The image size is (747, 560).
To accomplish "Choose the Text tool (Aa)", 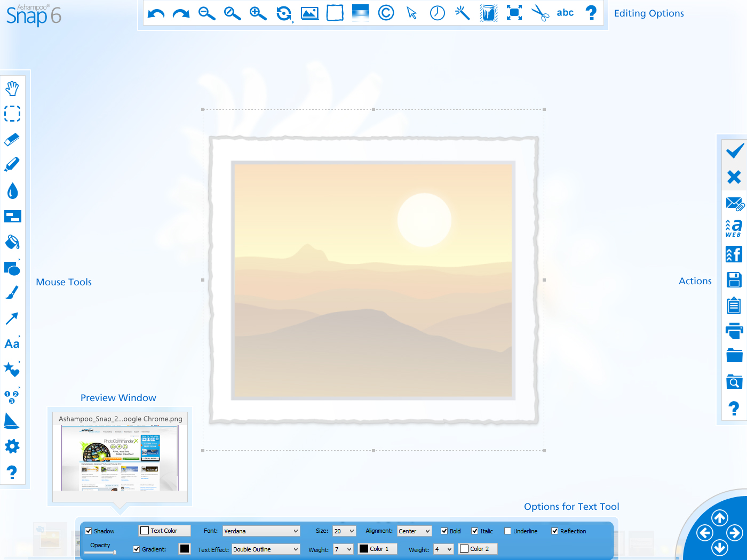I will click(x=12, y=344).
